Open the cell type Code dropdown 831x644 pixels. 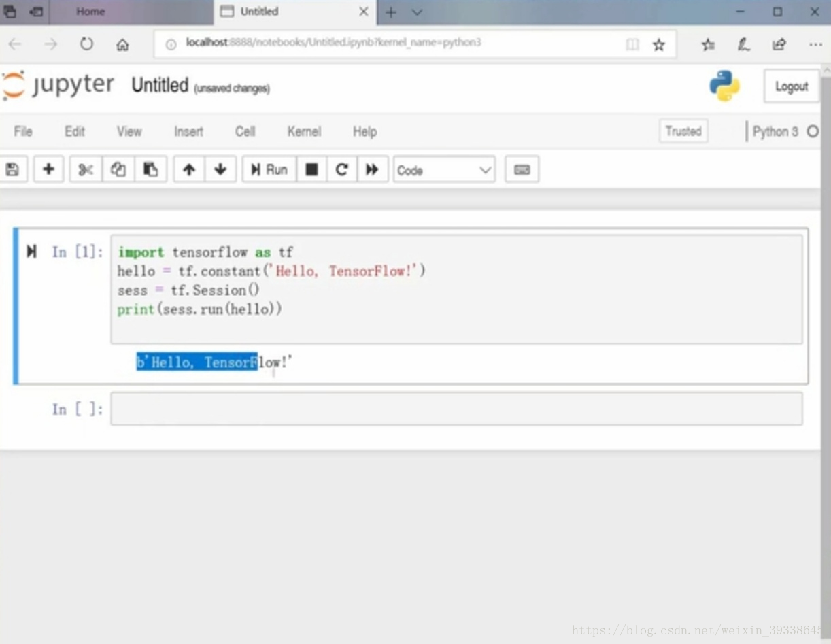click(444, 170)
